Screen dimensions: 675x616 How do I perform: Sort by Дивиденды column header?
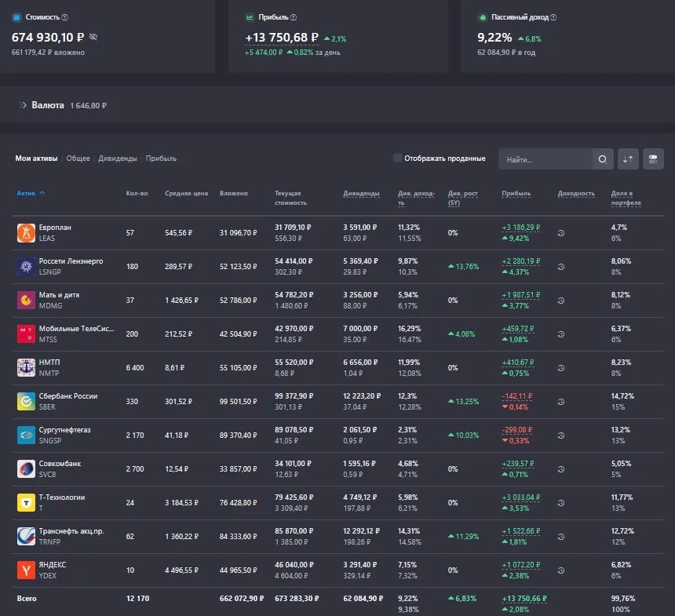click(x=362, y=193)
